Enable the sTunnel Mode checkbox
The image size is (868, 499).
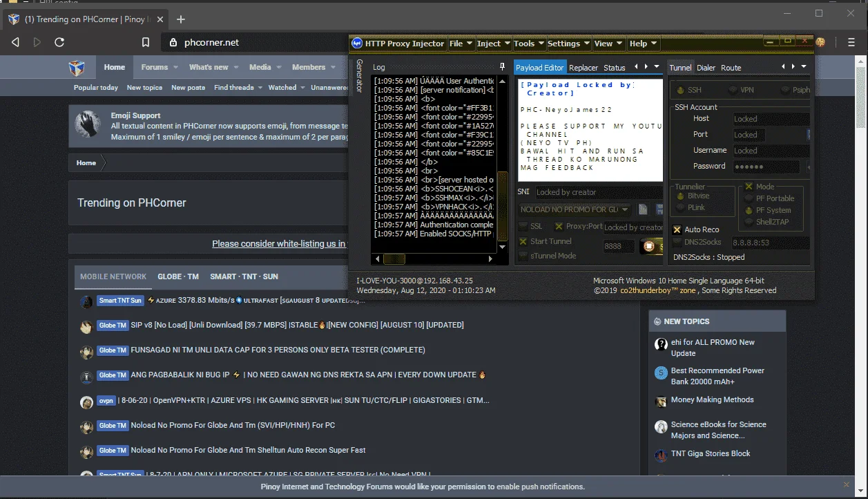point(523,256)
